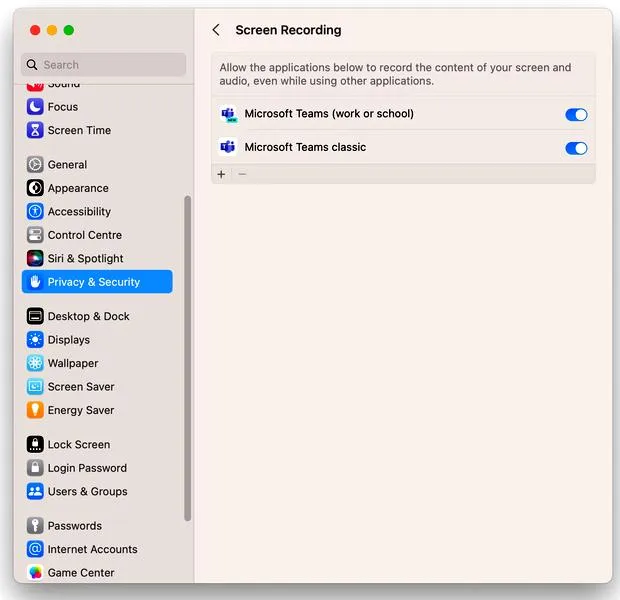Viewport: 620px width, 600px height.
Task: Open Control Centre settings
Action: [99, 235]
